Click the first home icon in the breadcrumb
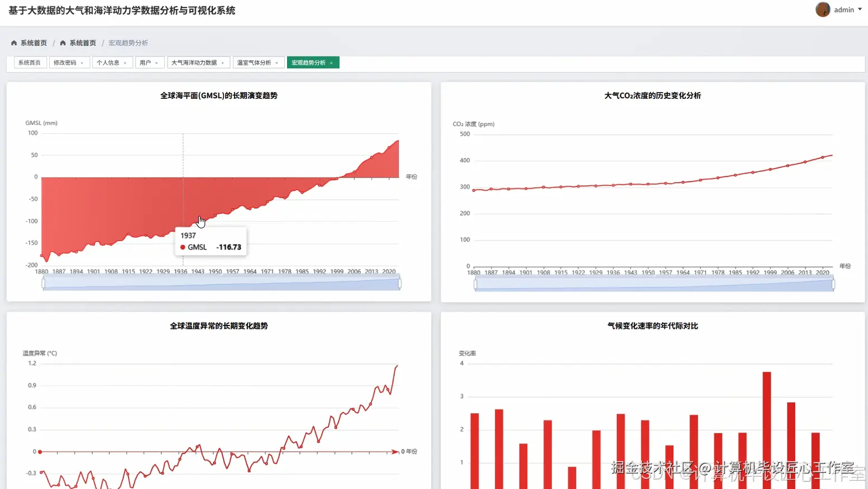The height and width of the screenshot is (489, 868). (14, 43)
